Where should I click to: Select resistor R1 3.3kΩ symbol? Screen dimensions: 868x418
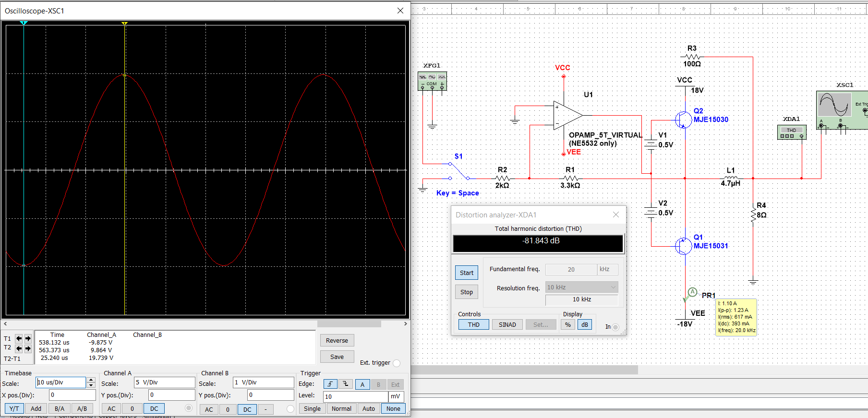(570, 178)
